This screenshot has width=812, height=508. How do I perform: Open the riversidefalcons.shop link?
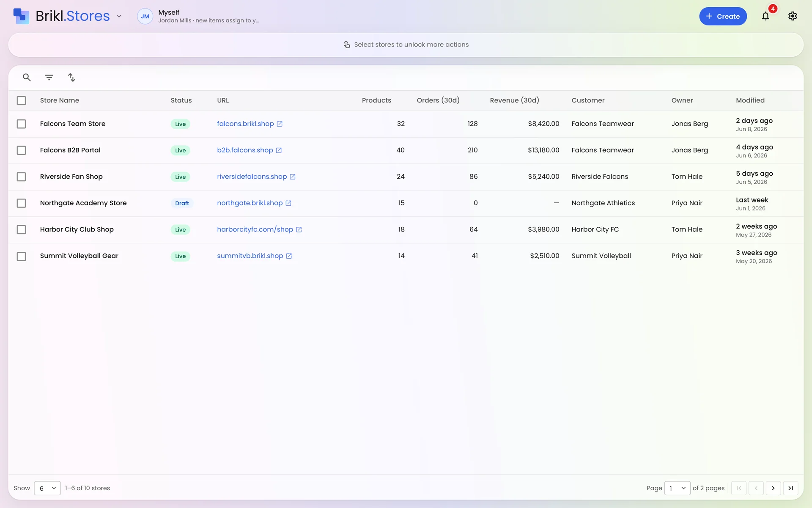(252, 177)
